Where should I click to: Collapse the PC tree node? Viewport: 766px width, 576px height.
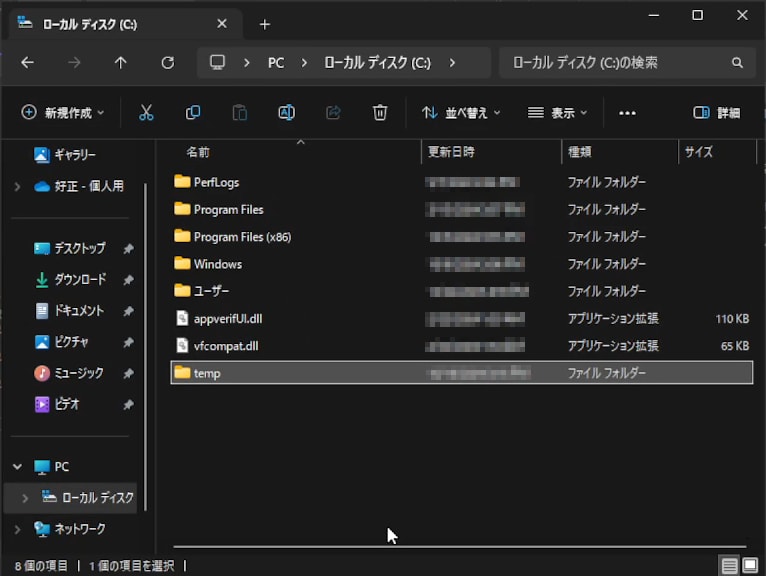point(18,467)
